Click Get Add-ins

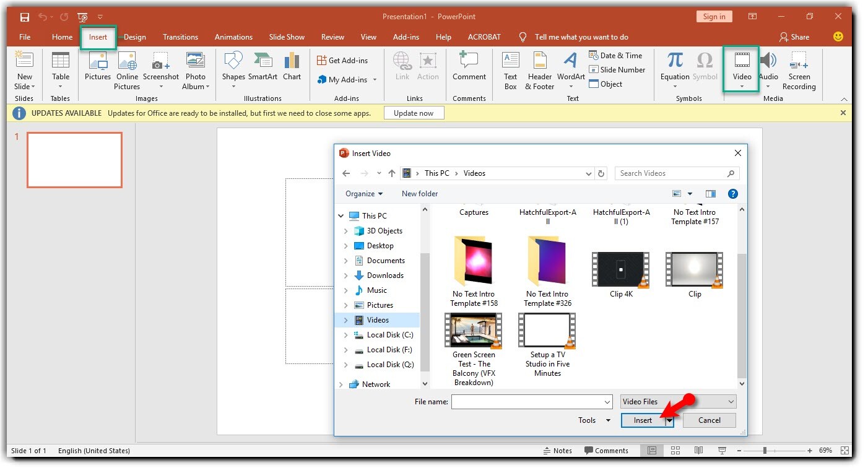(342, 60)
